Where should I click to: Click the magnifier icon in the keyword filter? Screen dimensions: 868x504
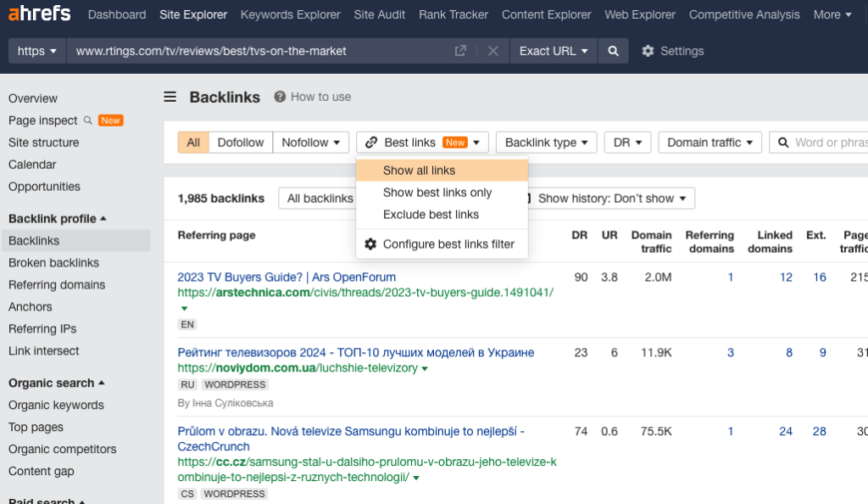[782, 143]
